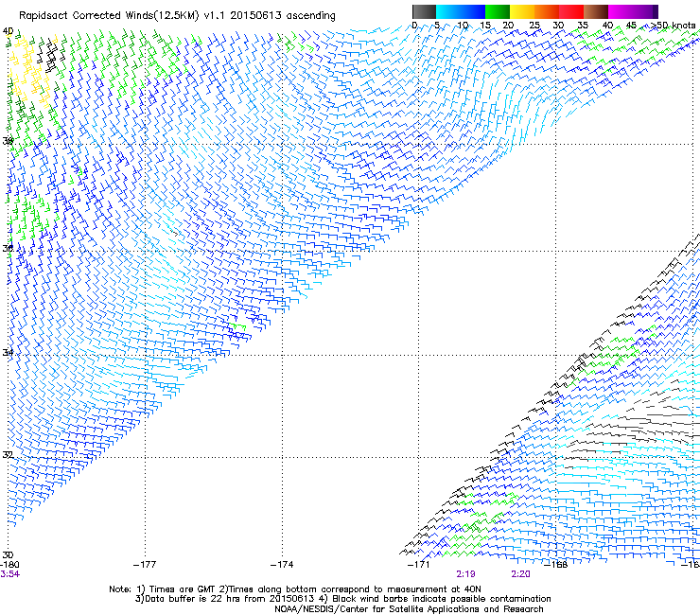700x615 pixels.
Task: Click the latitude label '38'
Action: 8,141
